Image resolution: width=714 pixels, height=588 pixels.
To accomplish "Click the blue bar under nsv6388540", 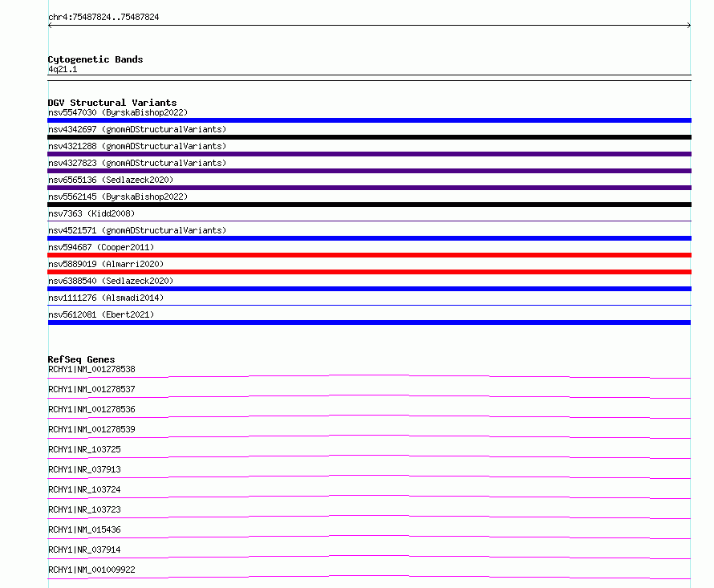I will (x=369, y=289).
